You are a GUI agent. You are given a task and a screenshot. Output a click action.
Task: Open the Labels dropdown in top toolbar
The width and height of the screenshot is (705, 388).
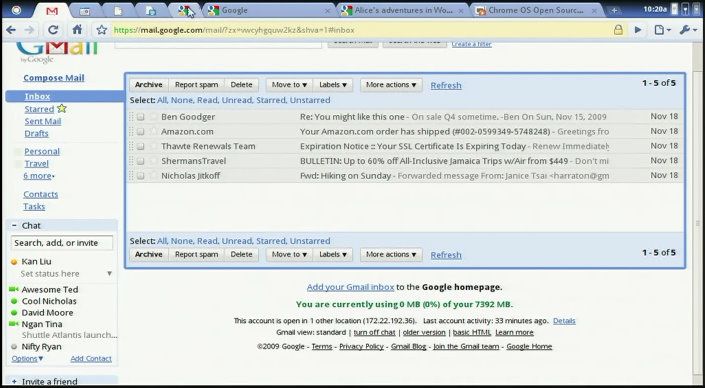[333, 85]
